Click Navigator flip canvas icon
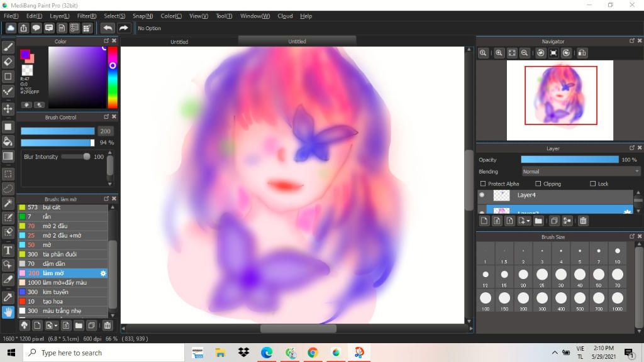The height and width of the screenshot is (362, 644). pyautogui.click(x=582, y=53)
